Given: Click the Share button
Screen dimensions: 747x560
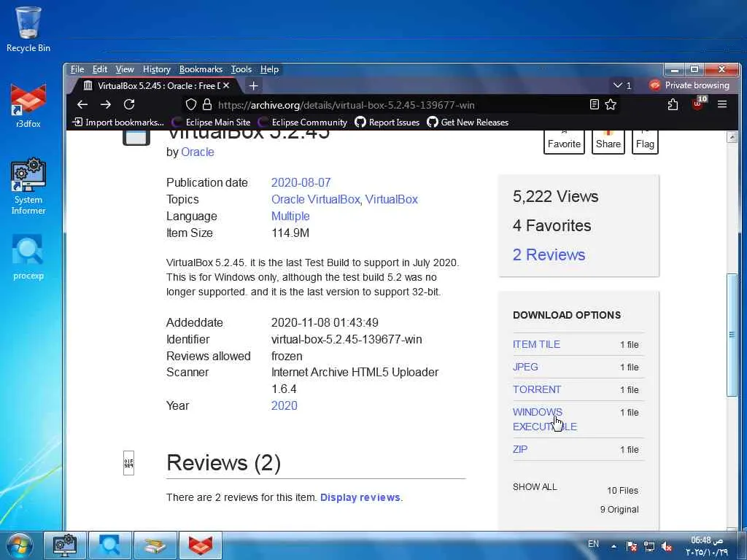Looking at the screenshot, I should [x=608, y=142].
